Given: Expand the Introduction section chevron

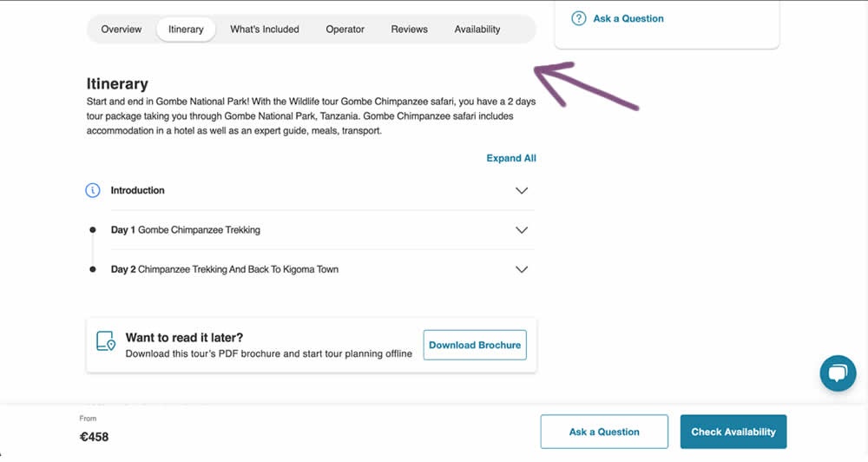Looking at the screenshot, I should click(522, 191).
